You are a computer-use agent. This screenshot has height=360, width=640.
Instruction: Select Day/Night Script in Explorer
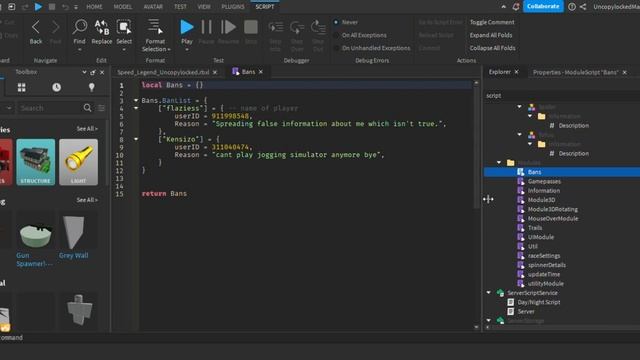(x=539, y=302)
